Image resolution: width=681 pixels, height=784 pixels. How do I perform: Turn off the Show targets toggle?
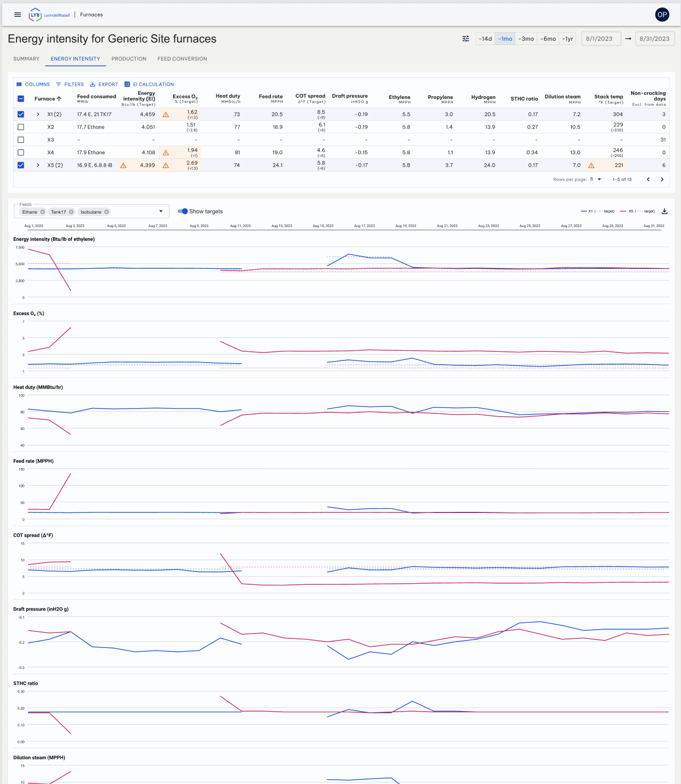click(183, 211)
